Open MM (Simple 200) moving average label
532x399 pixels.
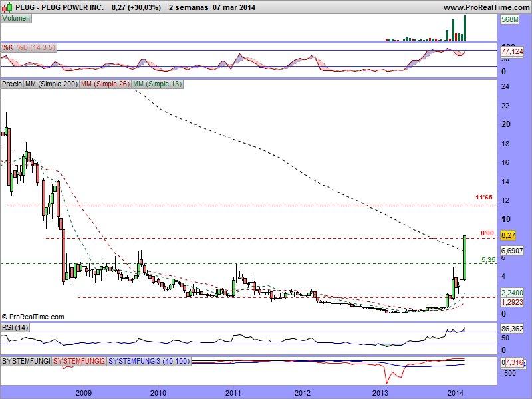(x=52, y=84)
